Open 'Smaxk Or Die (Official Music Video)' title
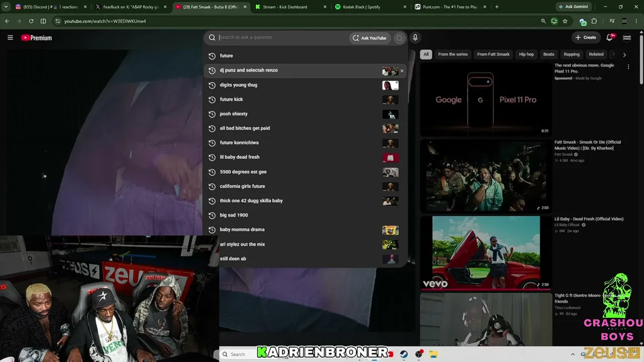Viewport: 644px width, 362px height. (x=587, y=145)
